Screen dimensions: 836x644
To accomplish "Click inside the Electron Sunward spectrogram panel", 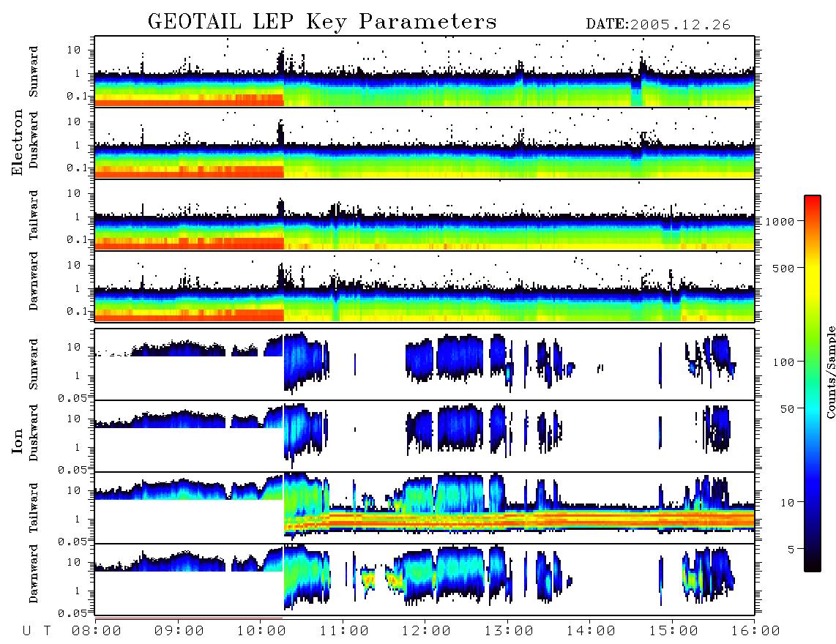I will [x=425, y=72].
